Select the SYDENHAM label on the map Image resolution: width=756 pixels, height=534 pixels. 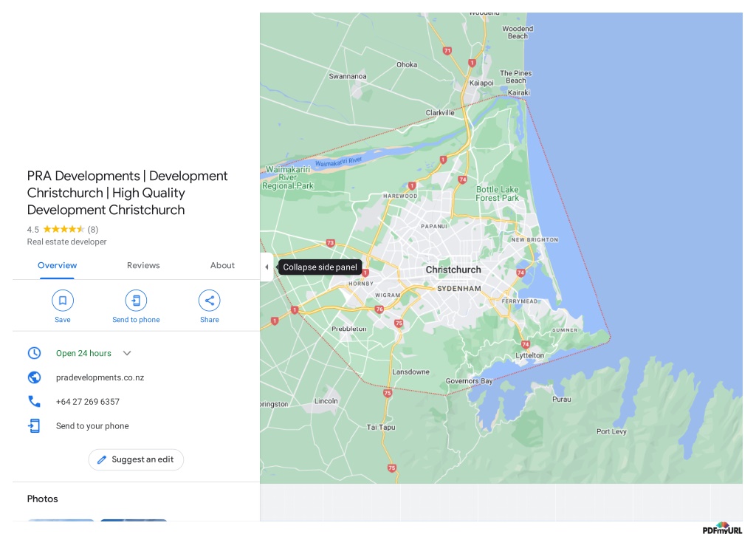(x=459, y=289)
